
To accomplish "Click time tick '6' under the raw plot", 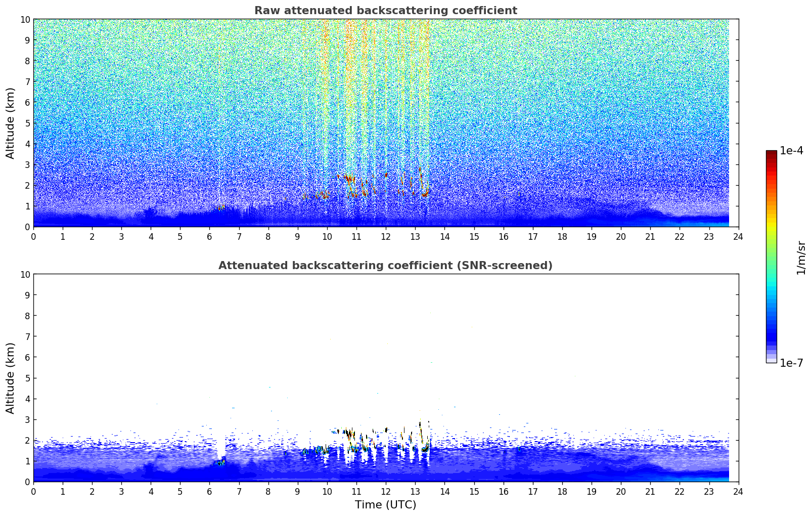I will tap(209, 236).
